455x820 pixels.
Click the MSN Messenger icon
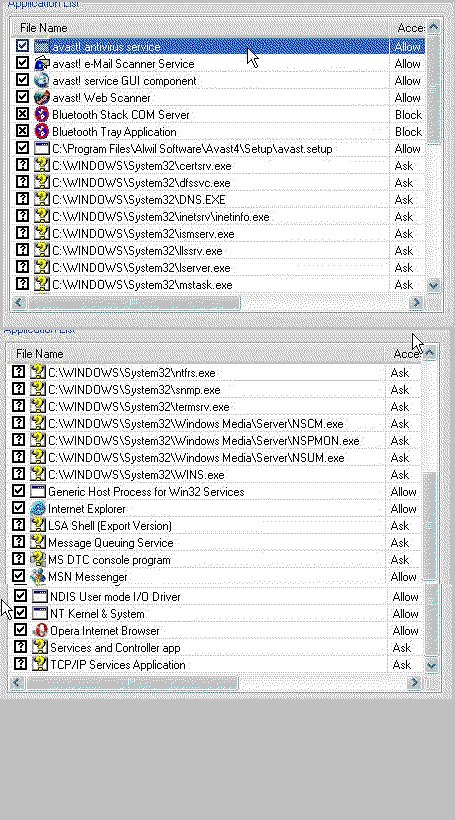tap(38, 577)
